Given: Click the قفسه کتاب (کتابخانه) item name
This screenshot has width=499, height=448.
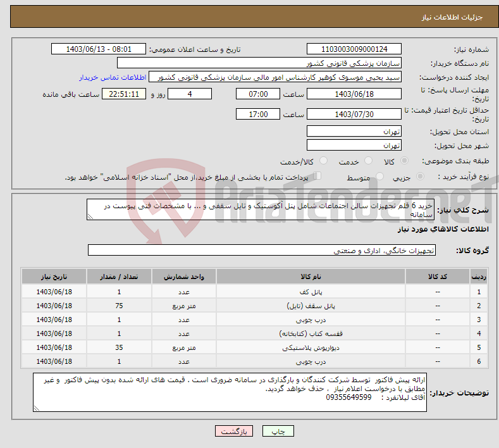Looking at the screenshot, I should [x=311, y=333].
